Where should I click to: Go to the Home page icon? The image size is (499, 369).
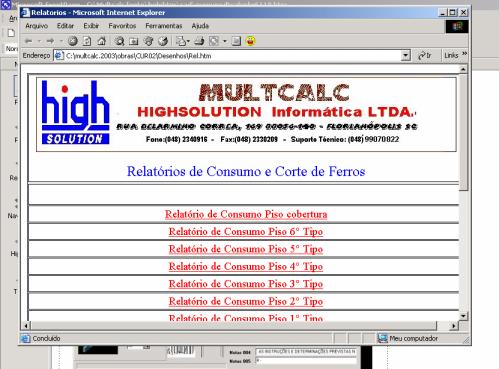click(102, 41)
